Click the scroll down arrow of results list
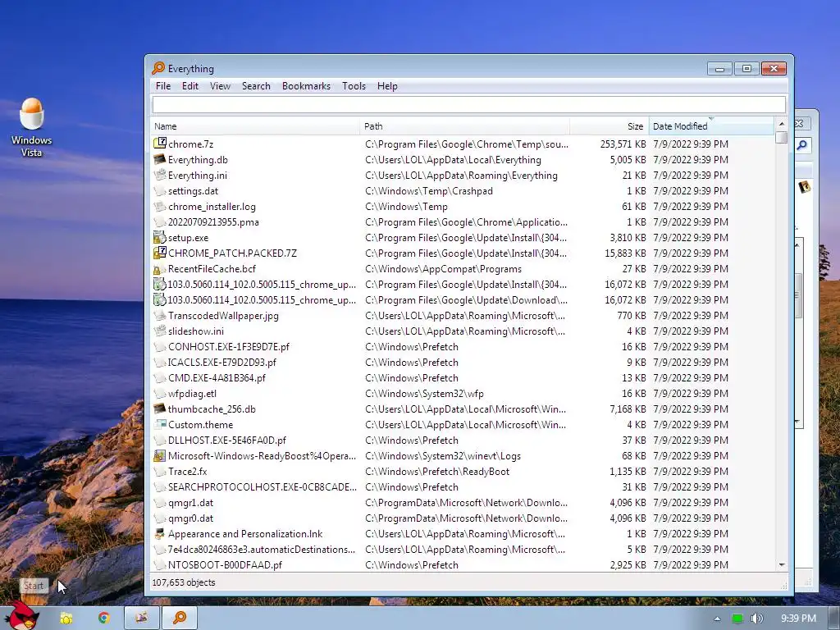The height and width of the screenshot is (630, 840). pos(781,564)
